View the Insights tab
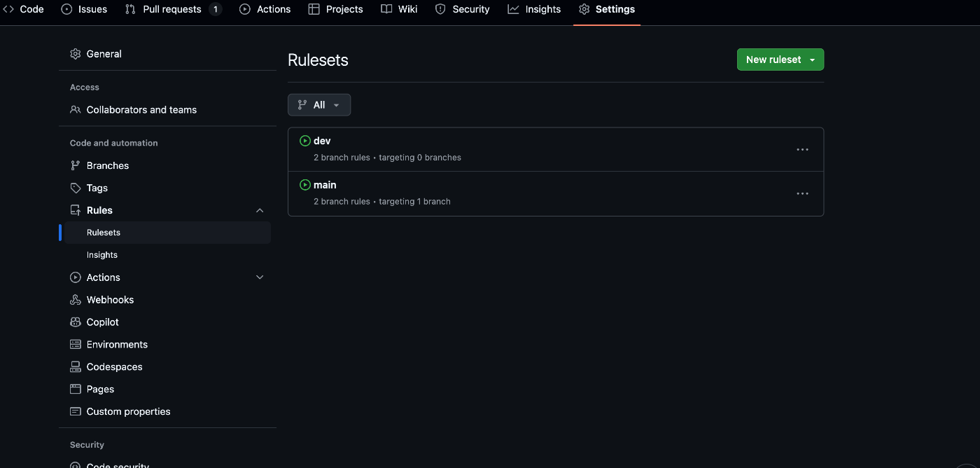 point(535,9)
